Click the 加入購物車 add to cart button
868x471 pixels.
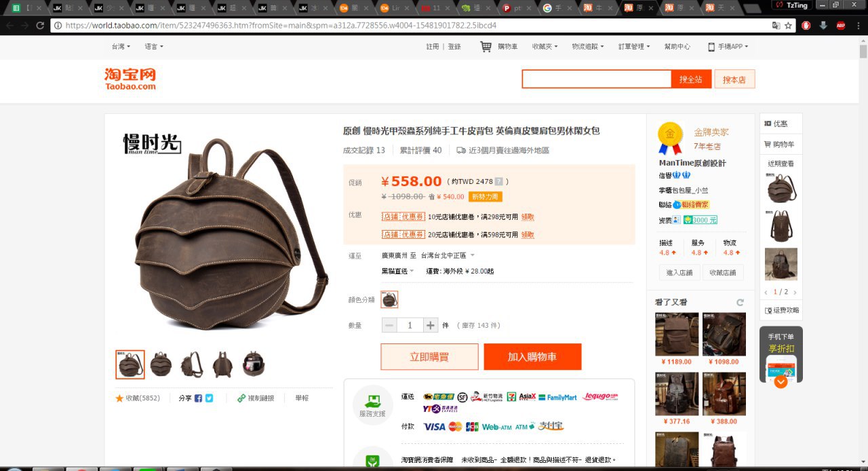pyautogui.click(x=532, y=357)
